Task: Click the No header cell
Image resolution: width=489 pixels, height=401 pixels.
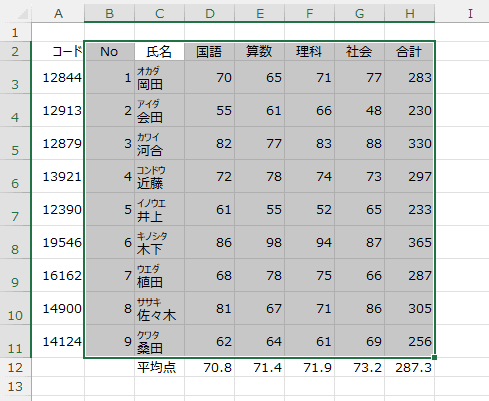Action: (x=109, y=51)
